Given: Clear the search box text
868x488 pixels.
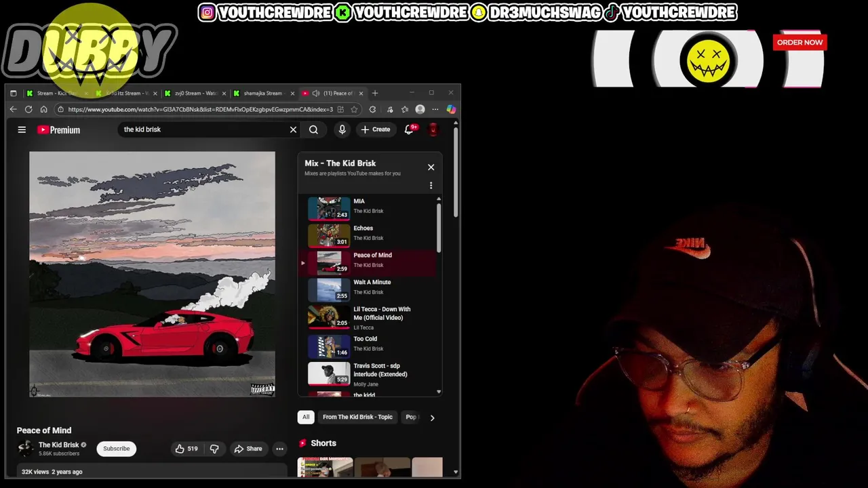Looking at the screenshot, I should (293, 129).
